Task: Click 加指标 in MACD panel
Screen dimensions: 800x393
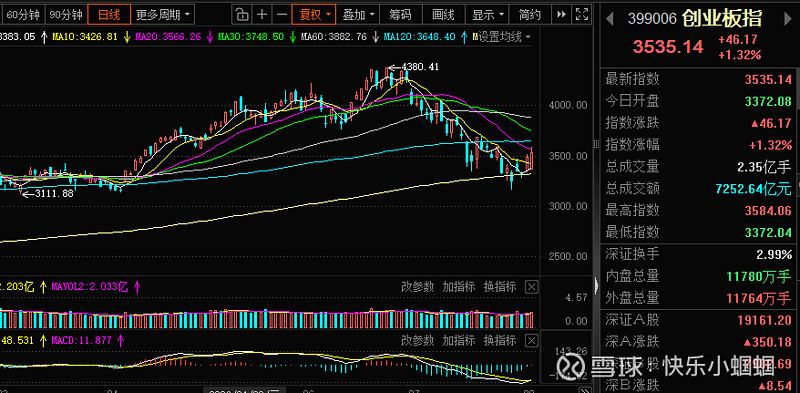Action: [x=458, y=340]
